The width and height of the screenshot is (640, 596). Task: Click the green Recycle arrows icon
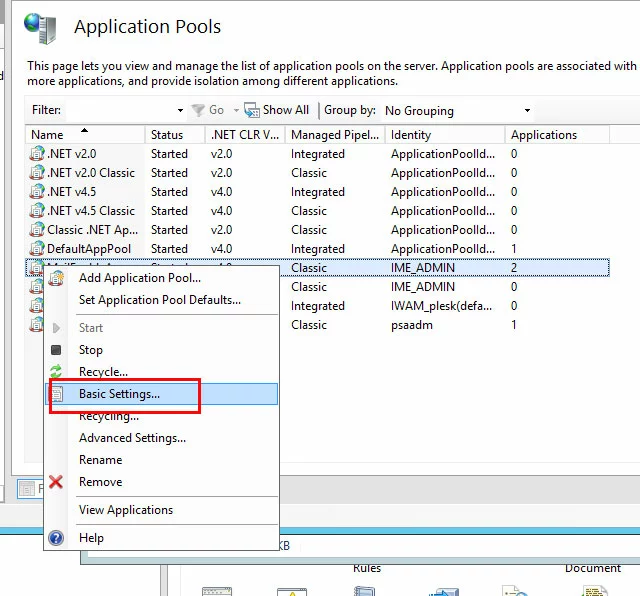57,372
